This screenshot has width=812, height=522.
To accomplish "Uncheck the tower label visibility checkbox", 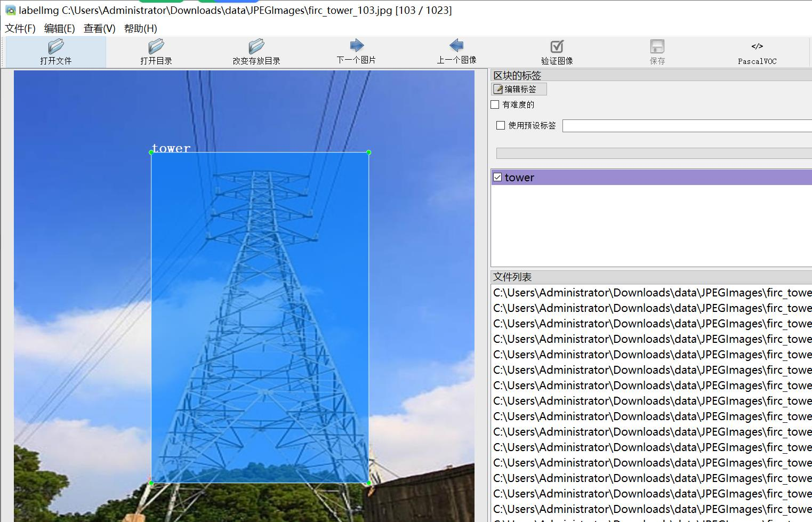I will [497, 178].
